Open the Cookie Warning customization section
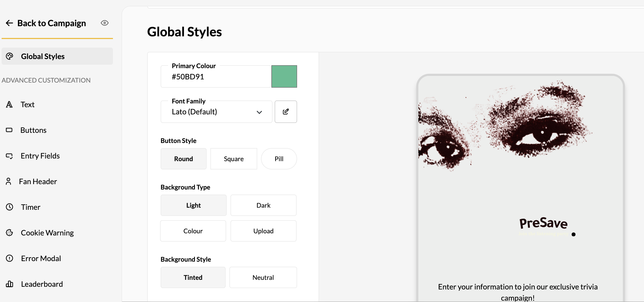Image resolution: width=644 pixels, height=302 pixels. pyautogui.click(x=47, y=233)
